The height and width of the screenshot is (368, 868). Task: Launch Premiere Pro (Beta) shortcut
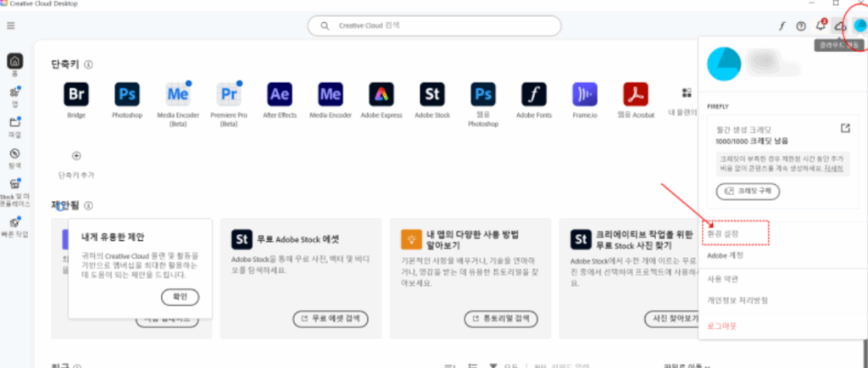point(229,94)
